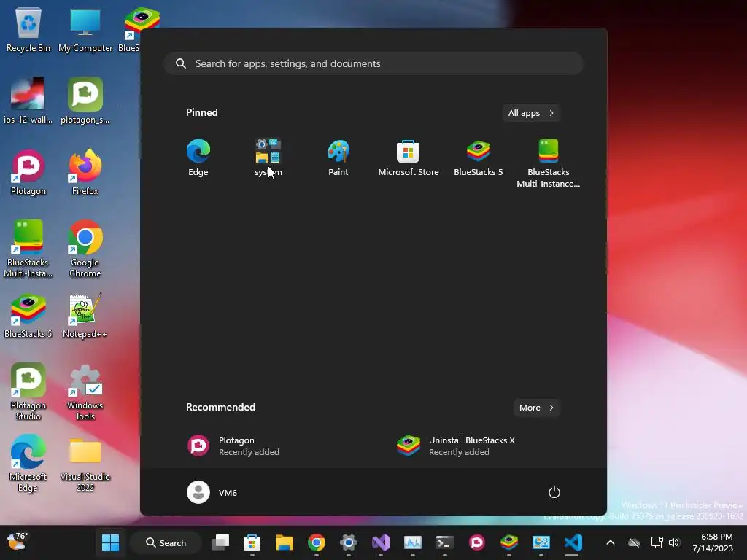Select Google Chrome desktop shortcut

coord(85,249)
